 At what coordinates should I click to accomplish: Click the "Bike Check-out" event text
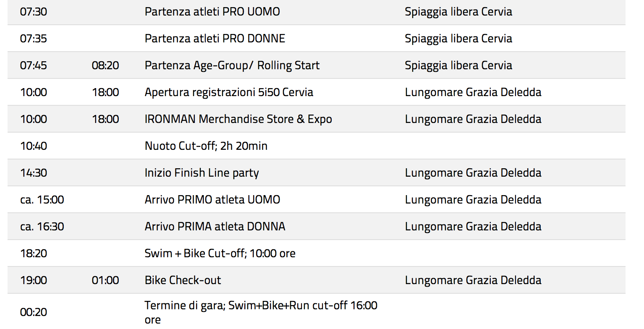pos(183,280)
